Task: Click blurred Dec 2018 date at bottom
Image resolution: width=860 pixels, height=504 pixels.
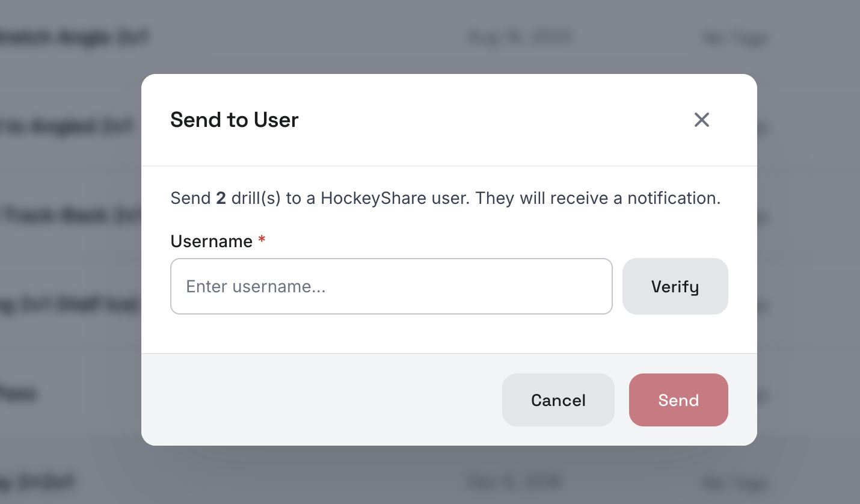Action: pos(515,481)
